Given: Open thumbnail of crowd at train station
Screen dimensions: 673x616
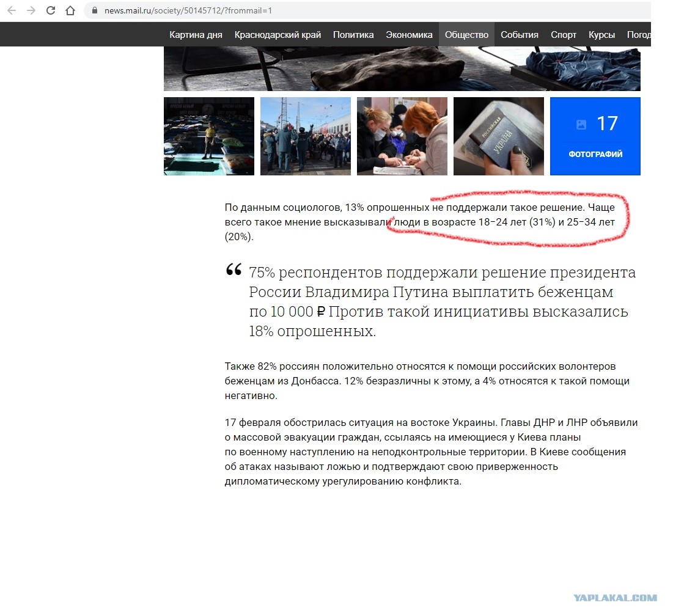Looking at the screenshot, I should (306, 136).
